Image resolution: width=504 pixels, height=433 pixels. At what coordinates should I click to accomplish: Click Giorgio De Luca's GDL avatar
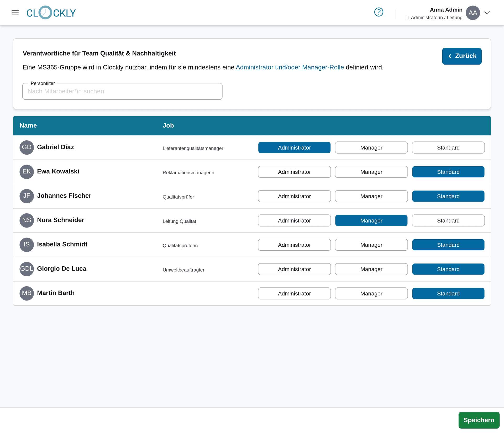(x=27, y=269)
